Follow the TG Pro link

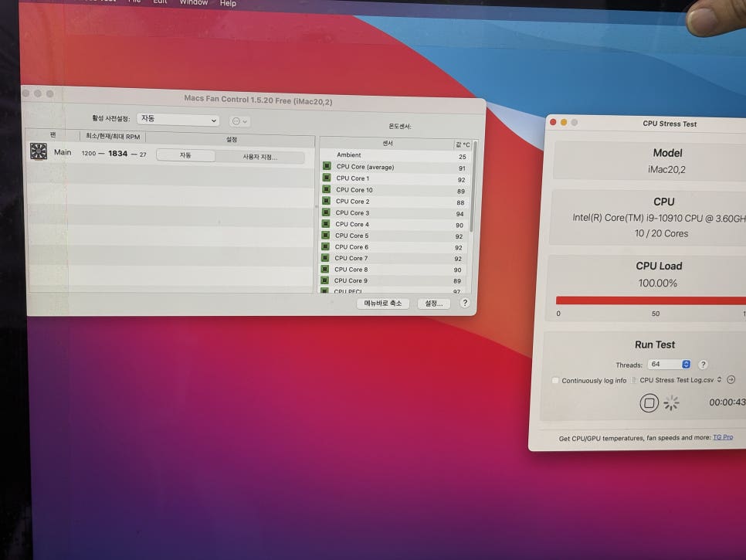[x=723, y=436]
